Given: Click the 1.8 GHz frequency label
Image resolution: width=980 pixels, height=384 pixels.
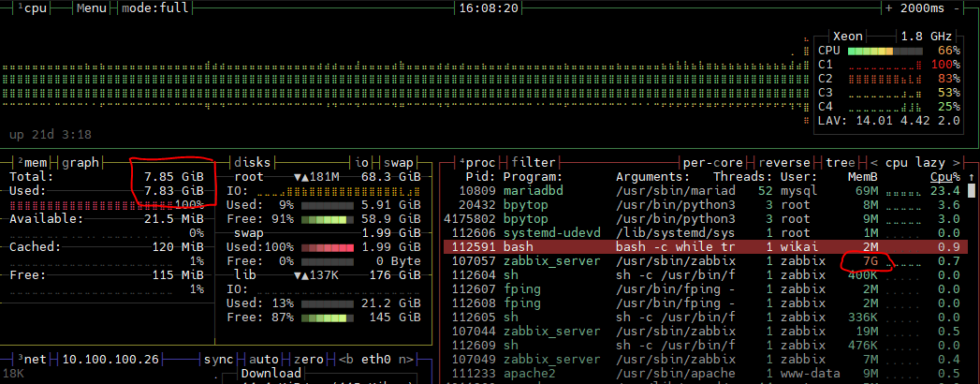Looking at the screenshot, I should click(x=927, y=37).
